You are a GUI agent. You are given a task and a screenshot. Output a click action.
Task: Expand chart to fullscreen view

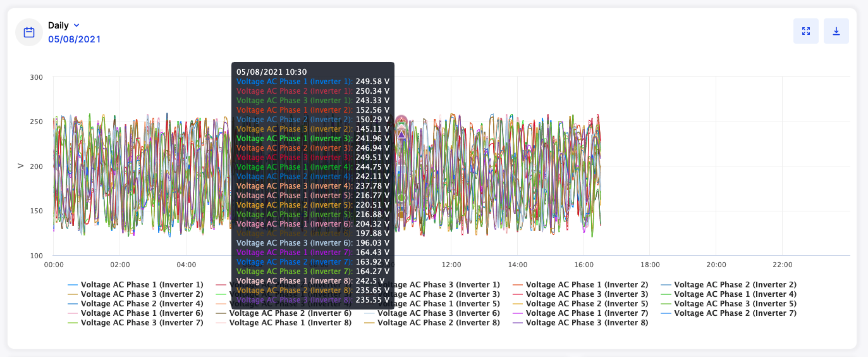point(806,31)
